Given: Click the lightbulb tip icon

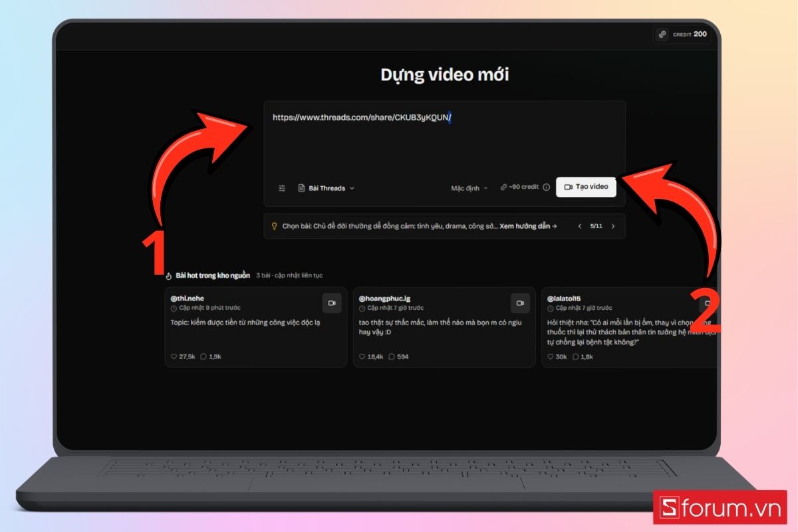Looking at the screenshot, I should (x=274, y=226).
